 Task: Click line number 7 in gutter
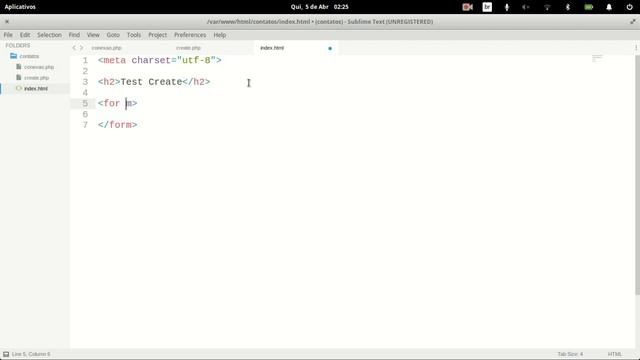click(85, 125)
